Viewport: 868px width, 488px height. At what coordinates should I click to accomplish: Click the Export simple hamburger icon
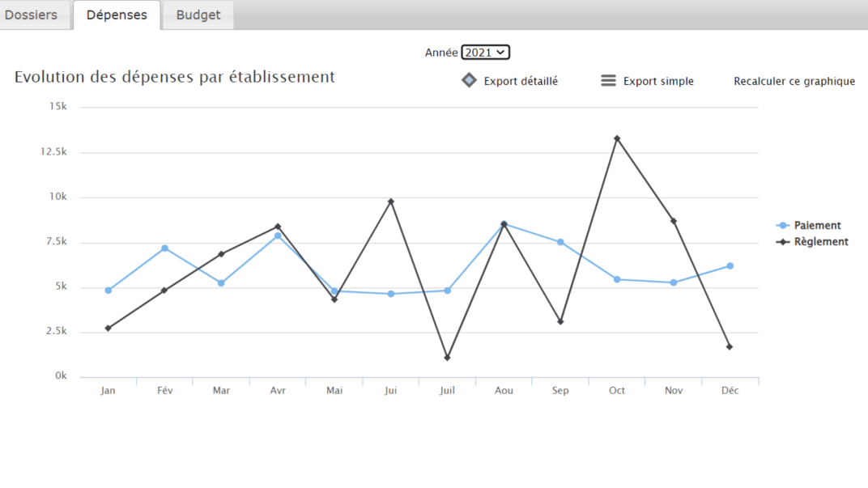point(608,81)
